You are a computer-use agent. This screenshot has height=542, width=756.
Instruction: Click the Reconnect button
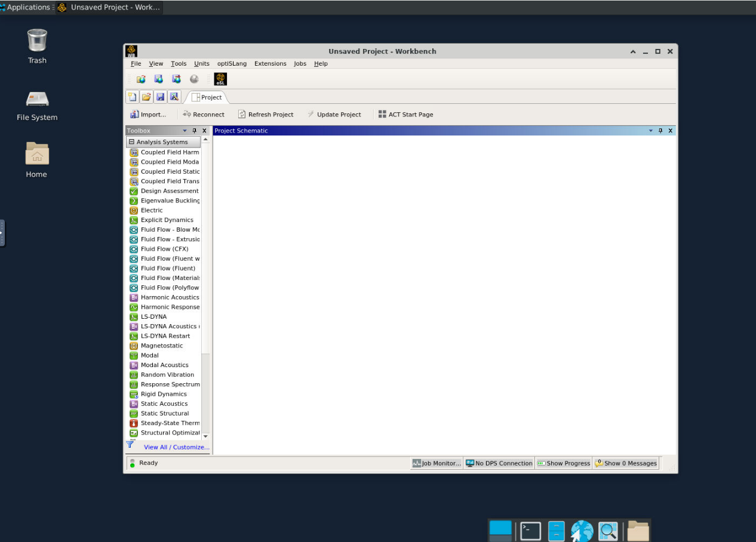point(204,115)
